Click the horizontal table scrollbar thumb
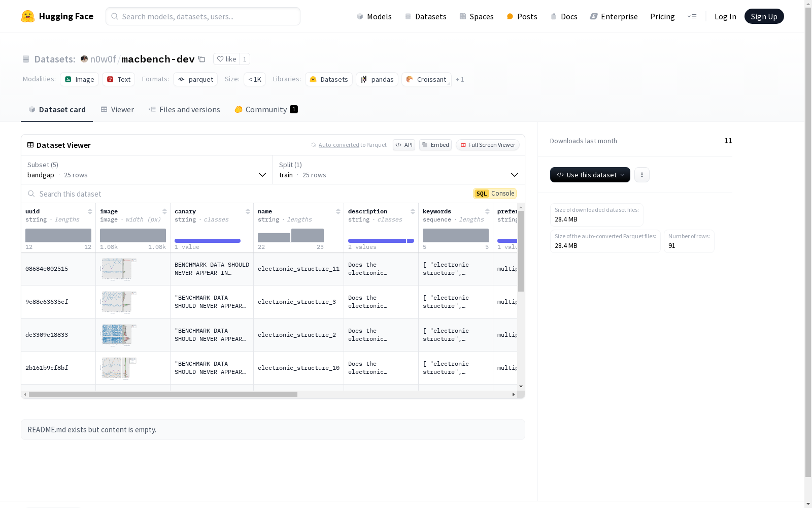The height and width of the screenshot is (508, 812). click(x=163, y=394)
